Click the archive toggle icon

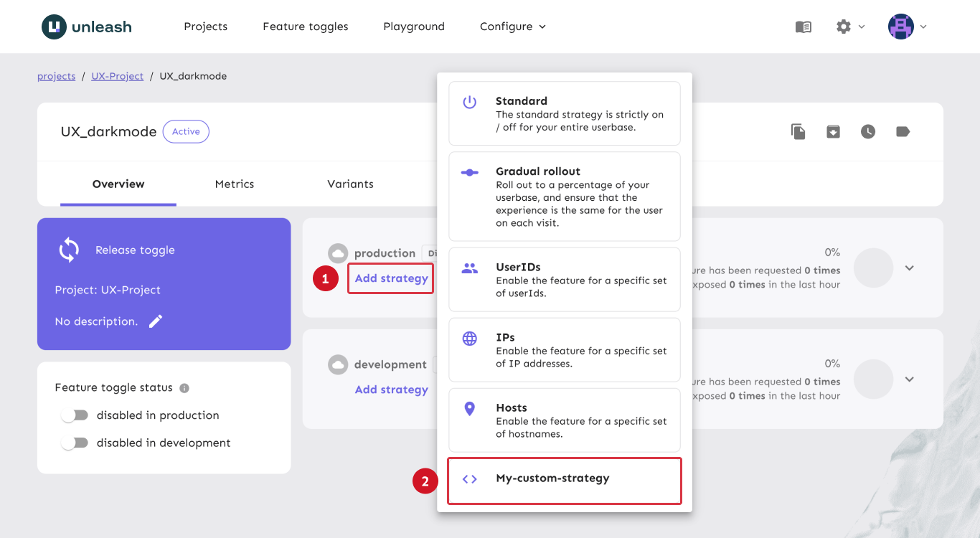pyautogui.click(x=833, y=132)
